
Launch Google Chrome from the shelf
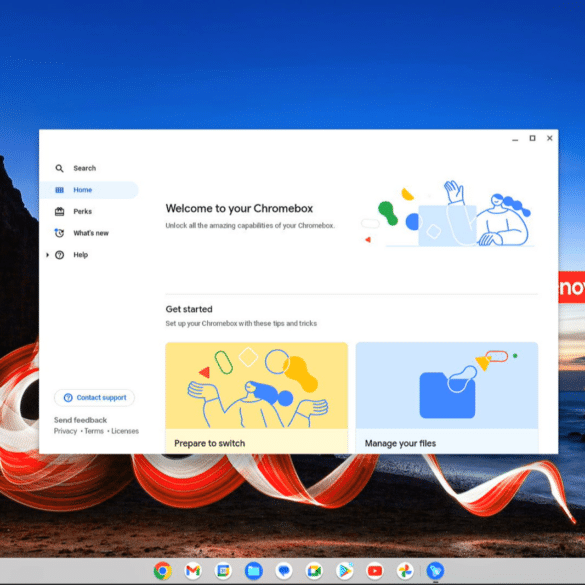coord(163,571)
